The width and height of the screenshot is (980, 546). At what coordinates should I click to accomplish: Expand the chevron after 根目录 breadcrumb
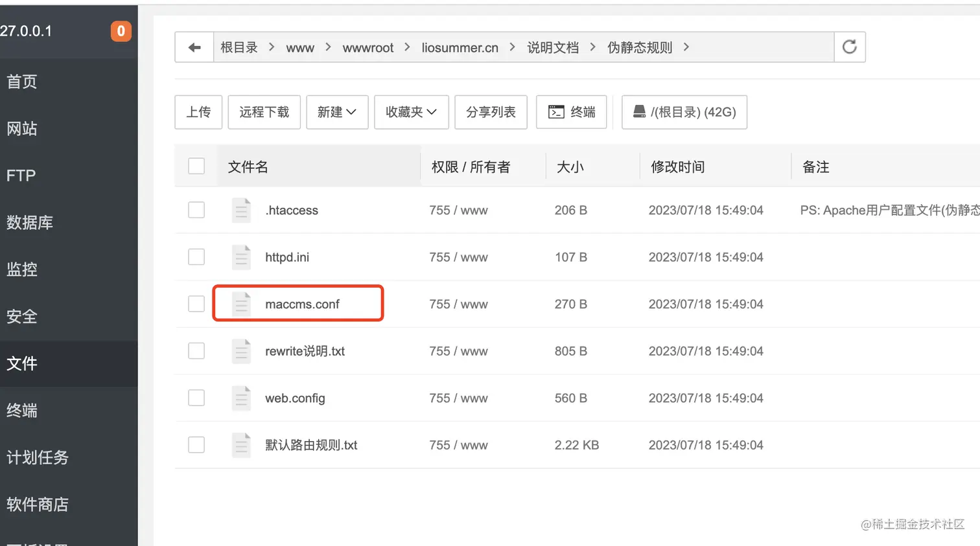(x=272, y=47)
